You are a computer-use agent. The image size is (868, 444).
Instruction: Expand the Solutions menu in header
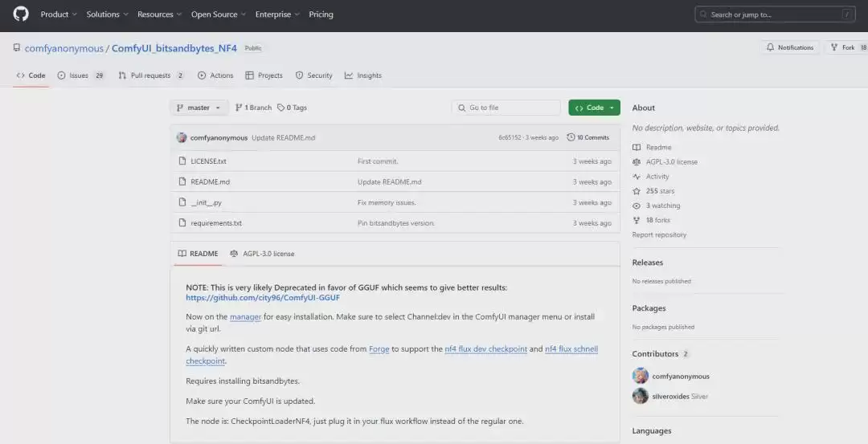[107, 14]
